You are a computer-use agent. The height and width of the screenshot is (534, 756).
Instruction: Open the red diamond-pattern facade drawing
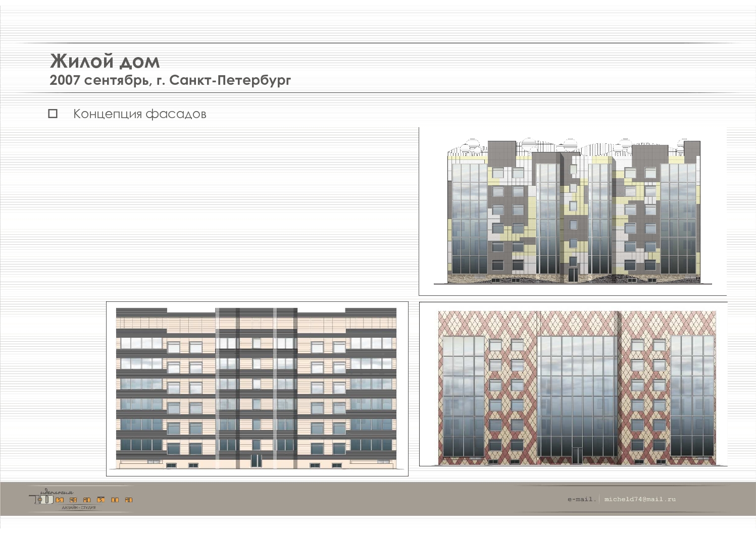573,384
